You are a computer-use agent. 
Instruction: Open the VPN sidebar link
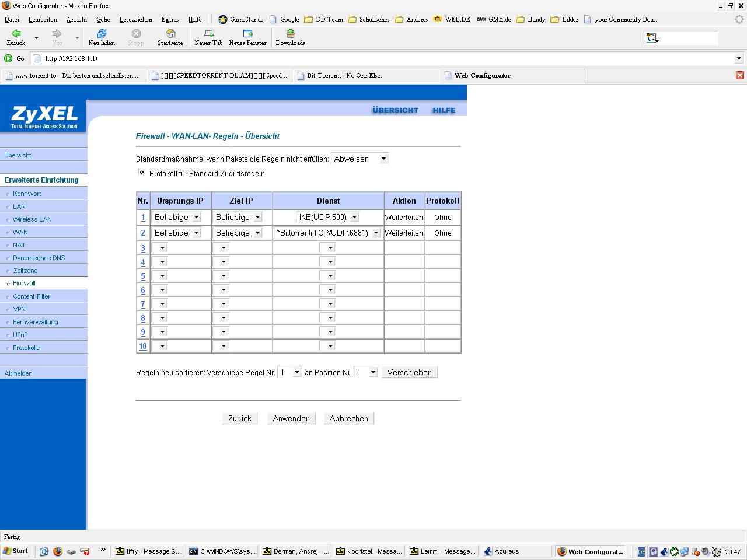[x=19, y=309]
